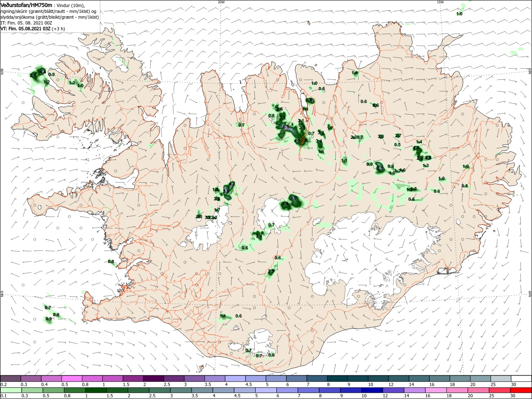Select the red-pink 25 swatch in lower legend
This screenshot has height=399, width=532.
point(500,390)
